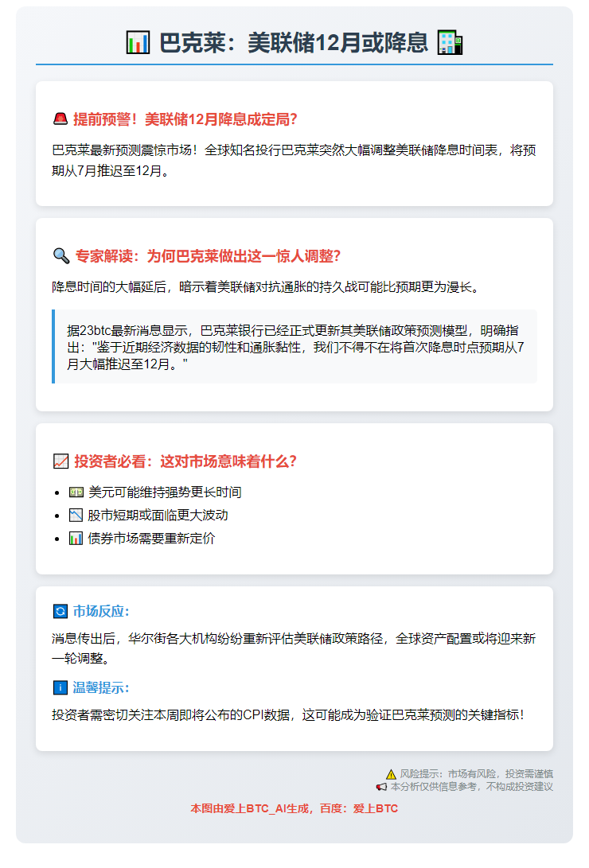This screenshot has width=589, height=868.
Task: Click the yellow warning triangle beside 风险提示
Action: tap(391, 774)
